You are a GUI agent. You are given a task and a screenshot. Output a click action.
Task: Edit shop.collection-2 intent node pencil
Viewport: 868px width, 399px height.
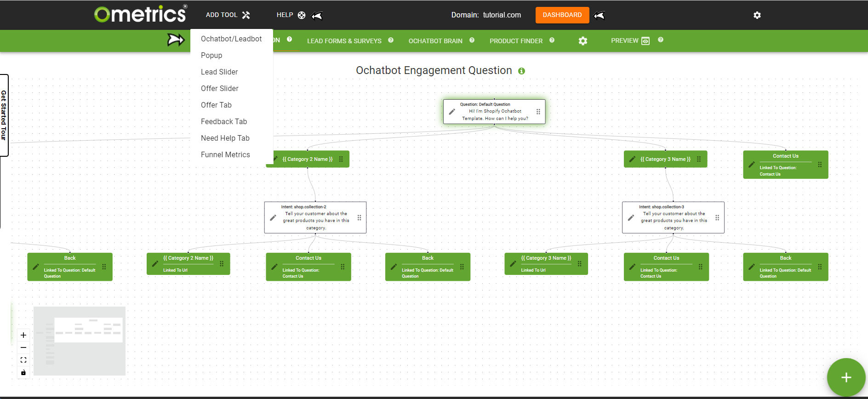tap(273, 217)
